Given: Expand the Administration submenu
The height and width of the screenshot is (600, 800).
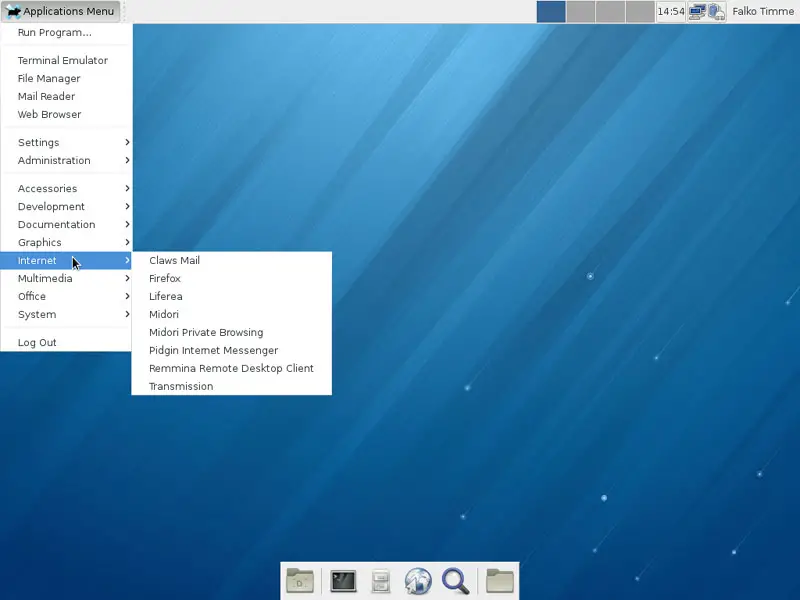Looking at the screenshot, I should click(66, 160).
